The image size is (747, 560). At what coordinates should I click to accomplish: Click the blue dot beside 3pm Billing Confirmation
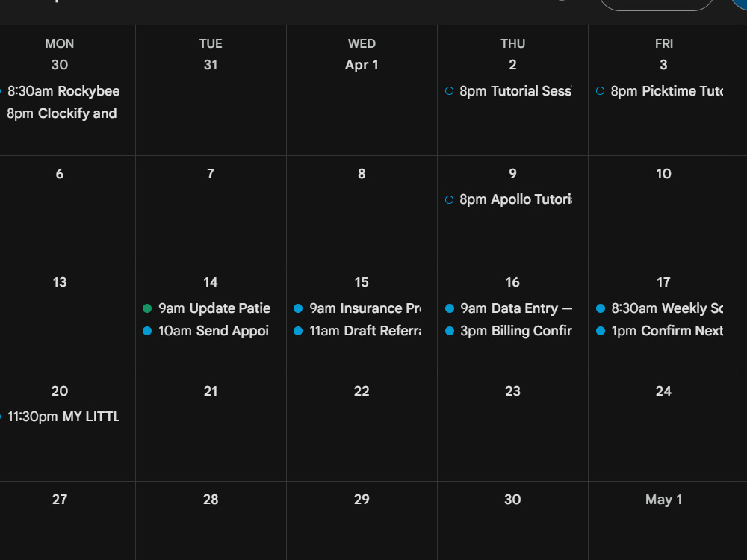tap(449, 331)
